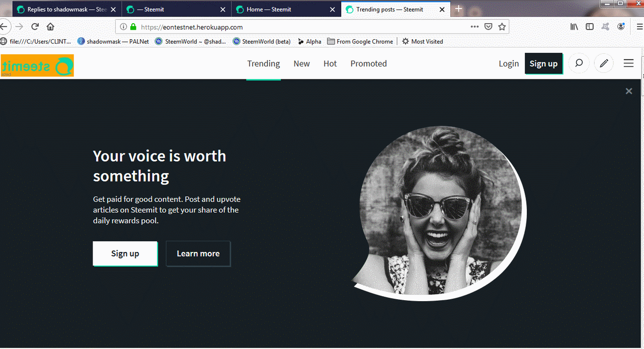Close the 'Home — Steemit' tab
Image resolution: width=644 pixels, height=349 pixels.
coord(332,10)
